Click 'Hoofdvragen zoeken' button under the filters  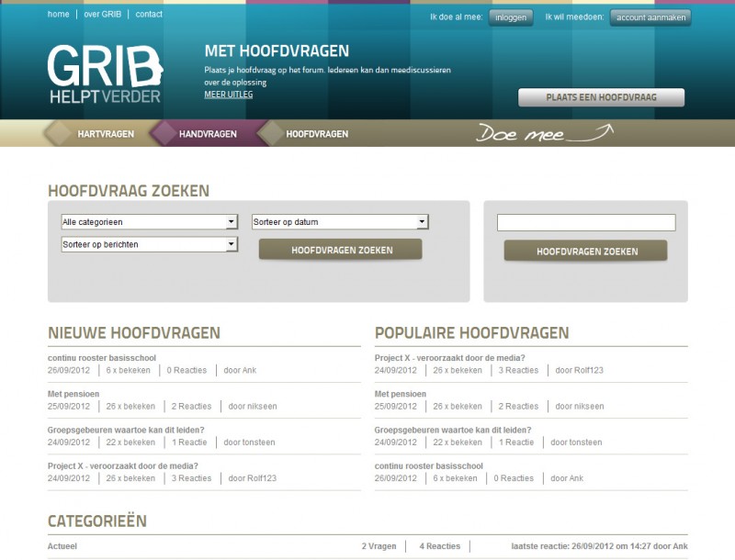pos(341,250)
